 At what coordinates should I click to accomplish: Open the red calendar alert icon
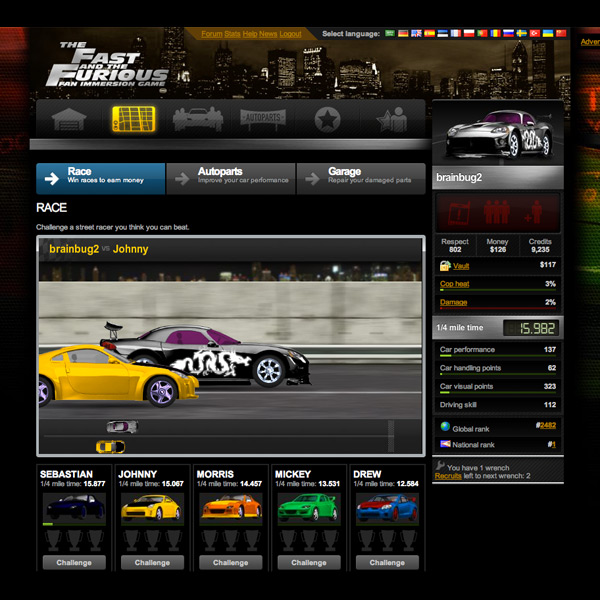pos(459,213)
